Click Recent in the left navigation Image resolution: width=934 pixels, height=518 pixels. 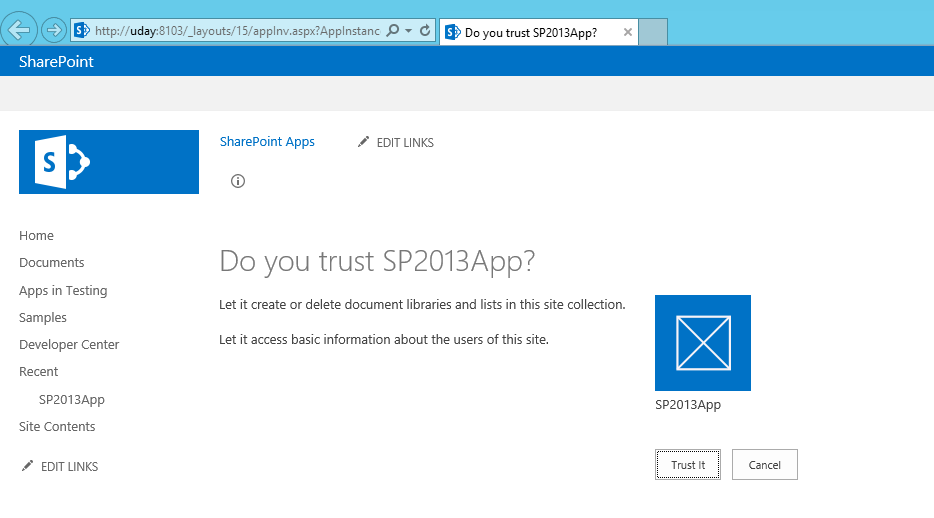[x=39, y=372]
